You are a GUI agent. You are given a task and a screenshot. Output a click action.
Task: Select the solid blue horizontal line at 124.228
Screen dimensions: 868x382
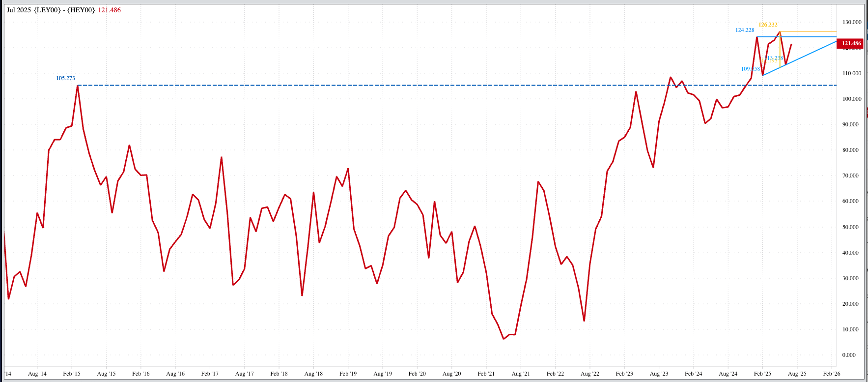tap(811, 37)
